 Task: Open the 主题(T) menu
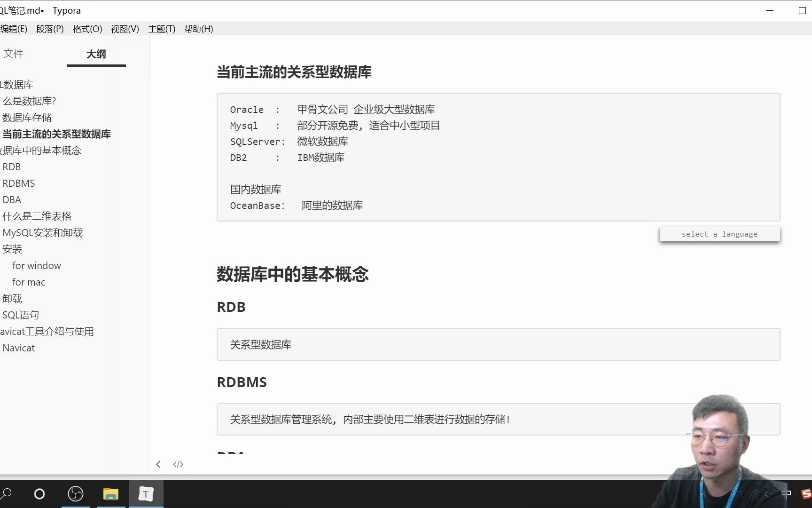pyautogui.click(x=162, y=29)
